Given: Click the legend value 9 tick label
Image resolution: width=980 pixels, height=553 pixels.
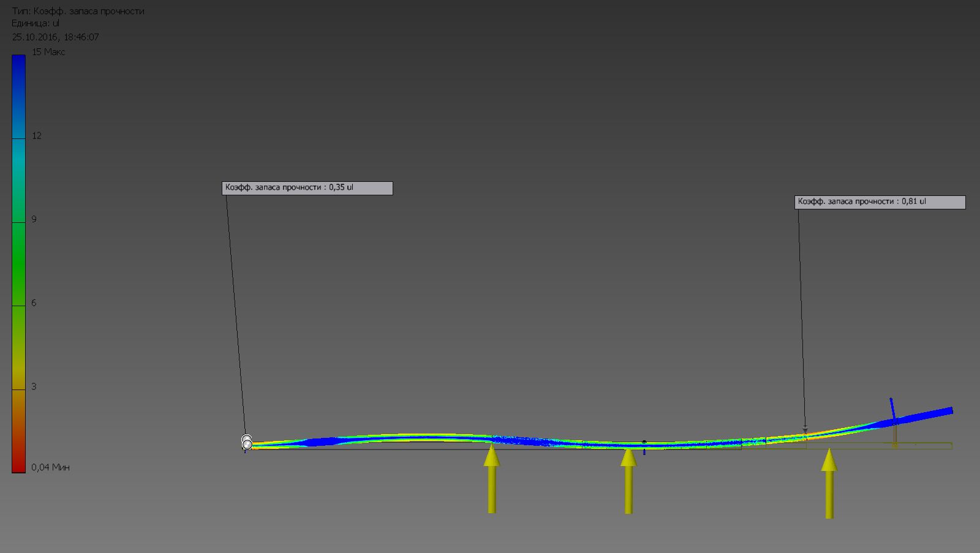Looking at the screenshot, I should point(34,219).
